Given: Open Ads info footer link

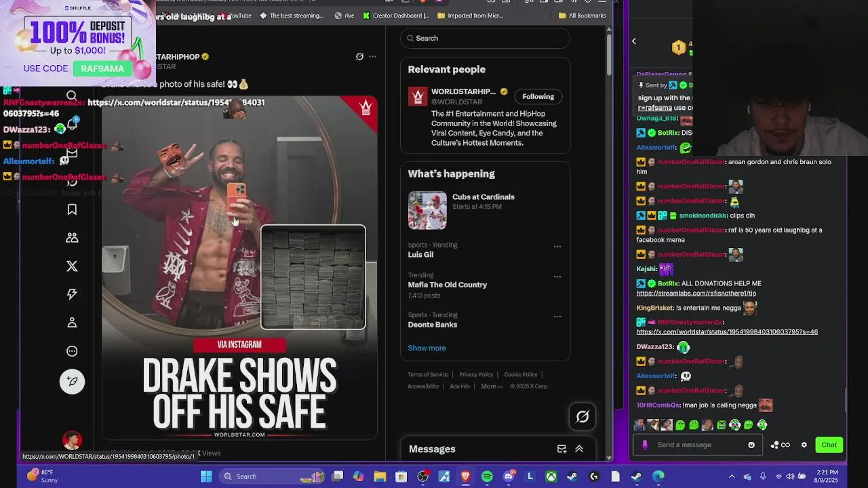Looking at the screenshot, I should pos(460,386).
